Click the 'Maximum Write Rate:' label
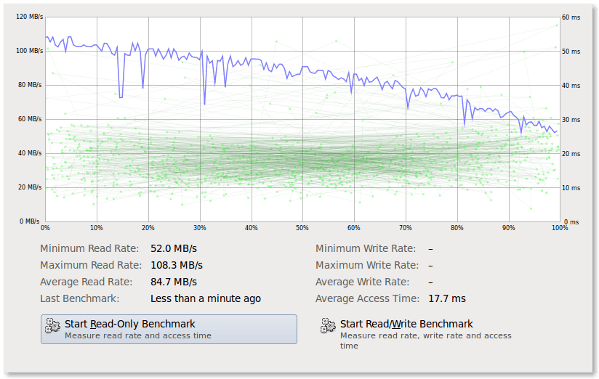Image resolution: width=599 pixels, height=379 pixels. 367,265
